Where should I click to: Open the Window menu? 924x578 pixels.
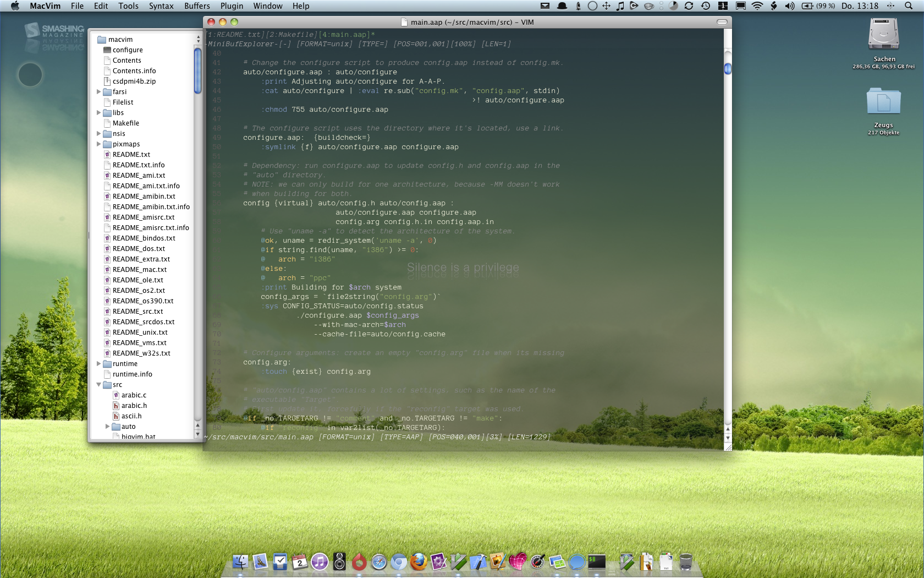point(268,6)
